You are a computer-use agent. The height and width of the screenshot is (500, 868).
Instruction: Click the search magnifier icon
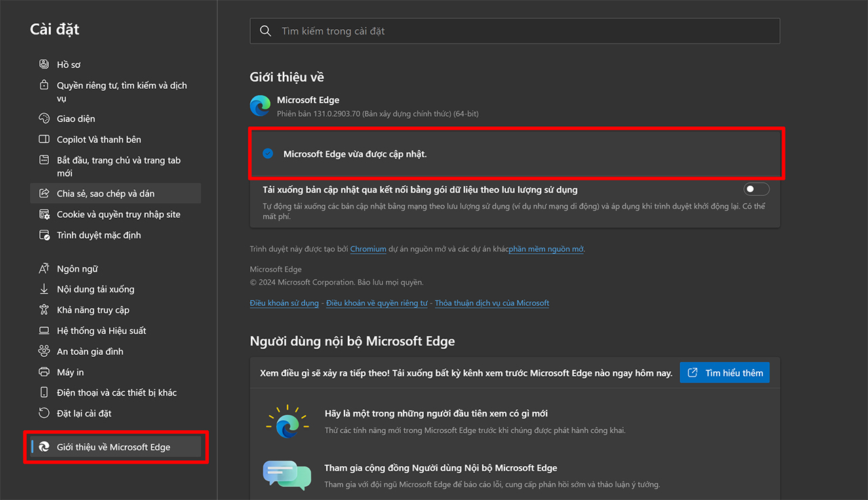(266, 31)
